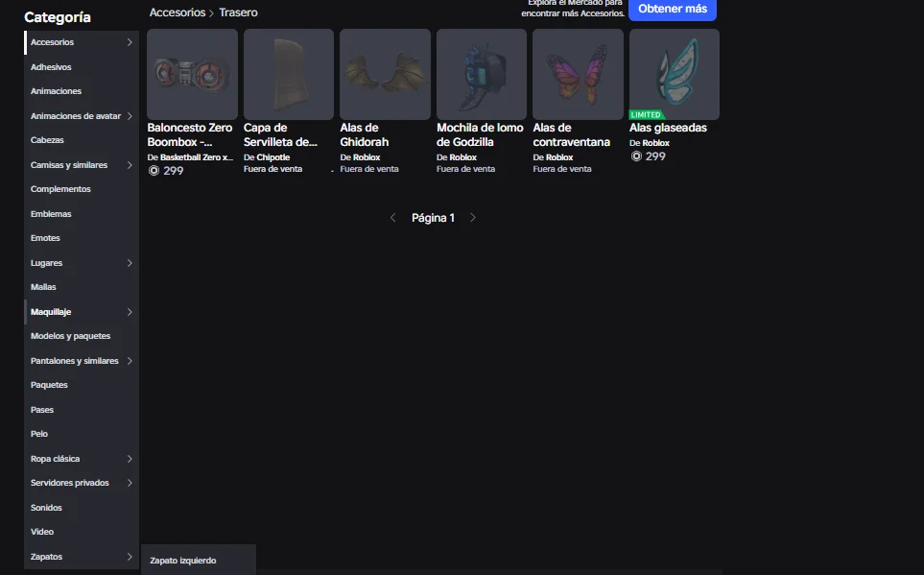Select the Adhesivos category

(51, 67)
